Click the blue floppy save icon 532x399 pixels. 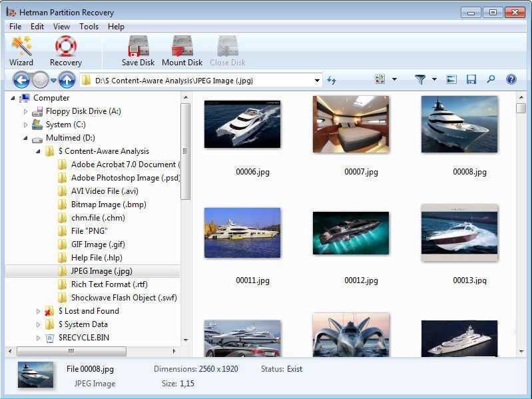tap(471, 79)
